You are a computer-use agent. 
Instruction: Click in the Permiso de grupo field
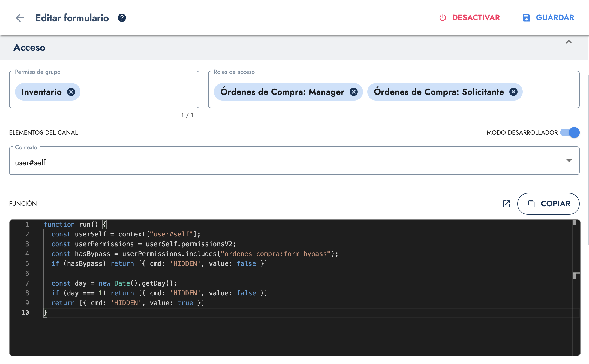pos(136,92)
